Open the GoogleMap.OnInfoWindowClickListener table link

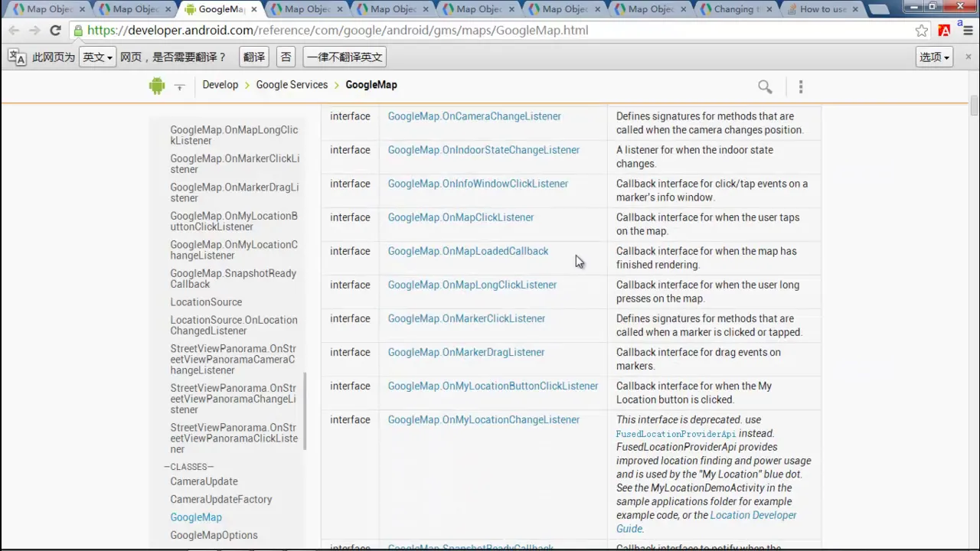coord(478,184)
